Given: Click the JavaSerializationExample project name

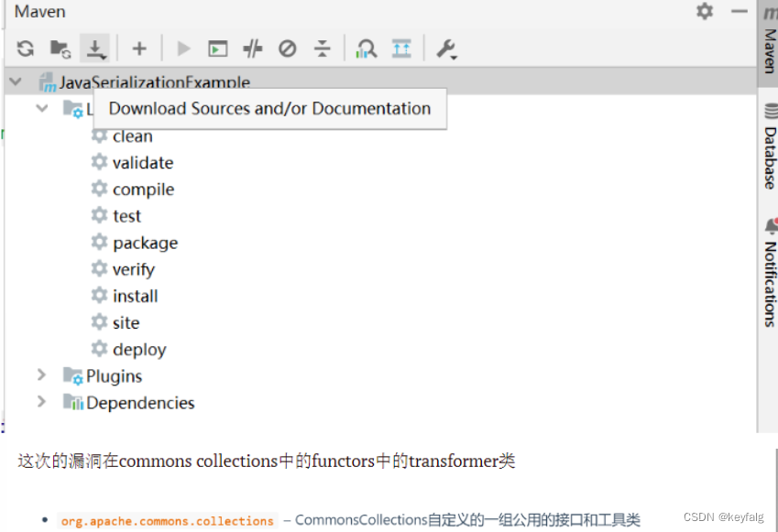Looking at the screenshot, I should tap(154, 82).
